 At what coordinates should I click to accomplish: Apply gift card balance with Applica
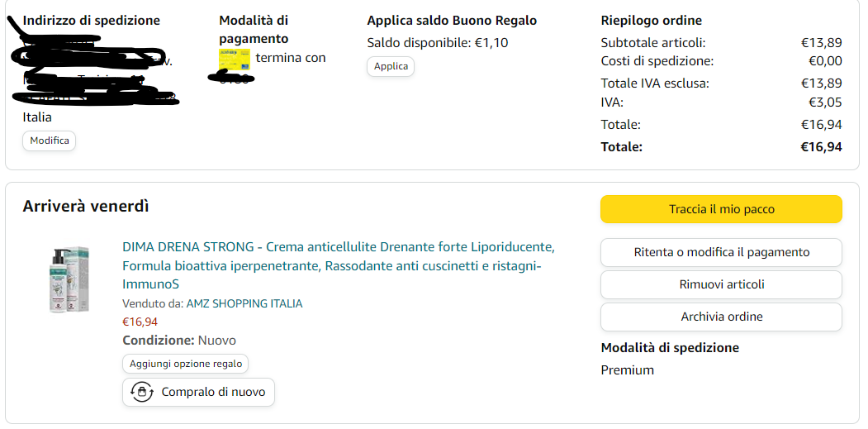tap(391, 66)
